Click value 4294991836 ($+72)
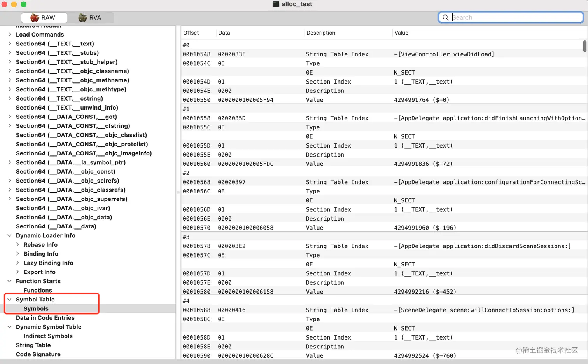 click(423, 164)
